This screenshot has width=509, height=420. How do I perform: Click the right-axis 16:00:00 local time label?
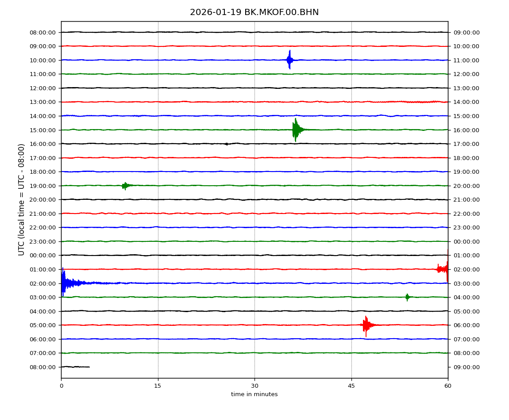[467, 130]
